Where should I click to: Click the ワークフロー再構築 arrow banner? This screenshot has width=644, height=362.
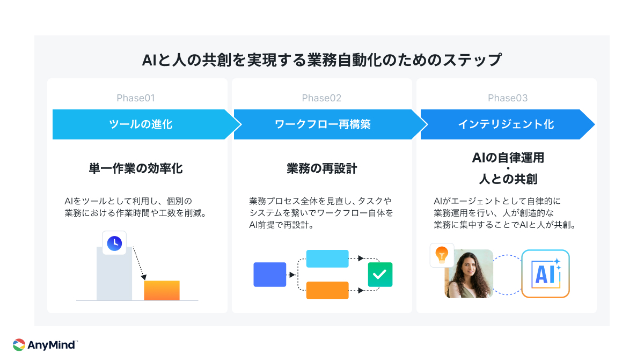click(x=323, y=124)
